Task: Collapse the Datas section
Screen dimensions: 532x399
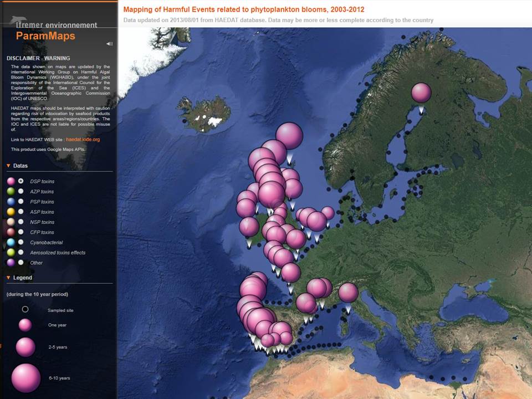Action: point(8,165)
